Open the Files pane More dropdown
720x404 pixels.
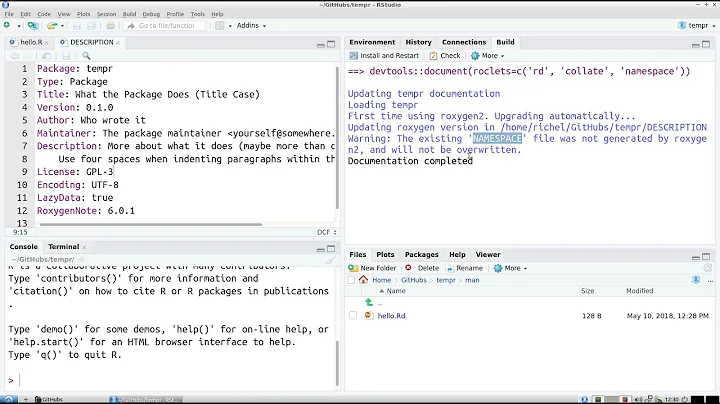(x=510, y=268)
